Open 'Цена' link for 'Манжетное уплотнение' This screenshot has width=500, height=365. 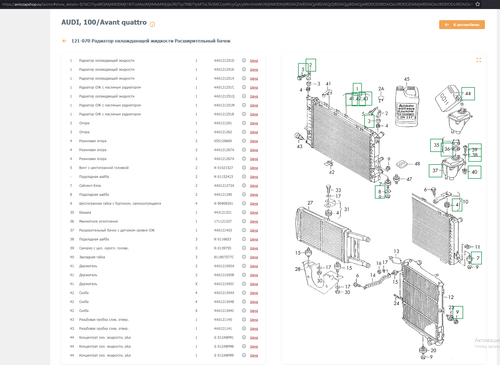pos(254,221)
